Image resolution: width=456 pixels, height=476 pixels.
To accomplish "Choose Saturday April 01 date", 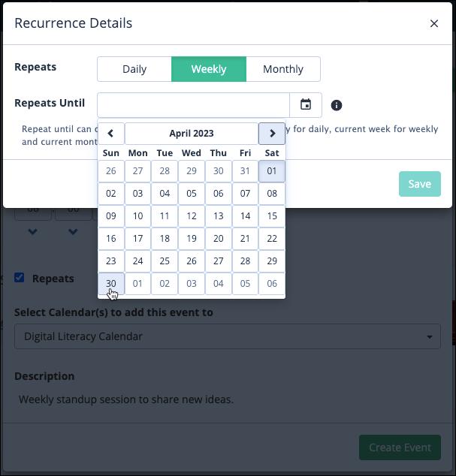I will click(x=272, y=171).
